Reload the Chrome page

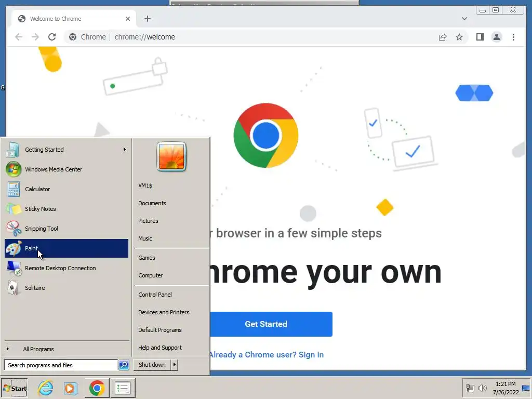tap(52, 37)
